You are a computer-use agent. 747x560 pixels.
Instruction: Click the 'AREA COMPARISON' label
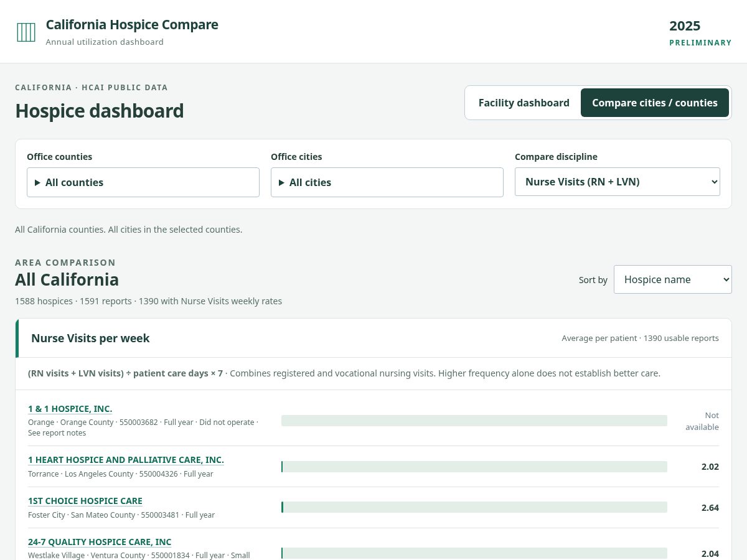coord(65,263)
